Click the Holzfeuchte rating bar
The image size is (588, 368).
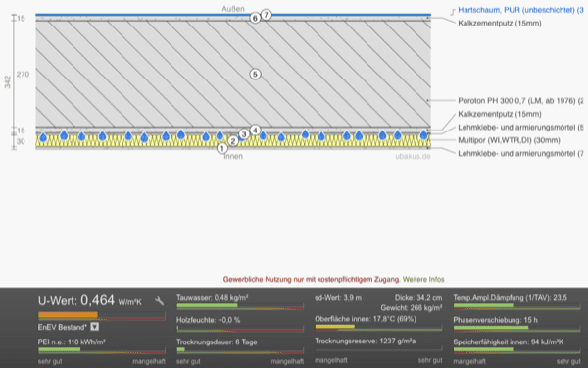[x=240, y=329]
